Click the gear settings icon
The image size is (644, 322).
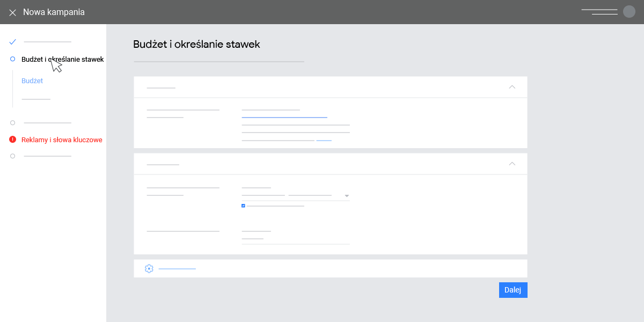[x=149, y=268]
